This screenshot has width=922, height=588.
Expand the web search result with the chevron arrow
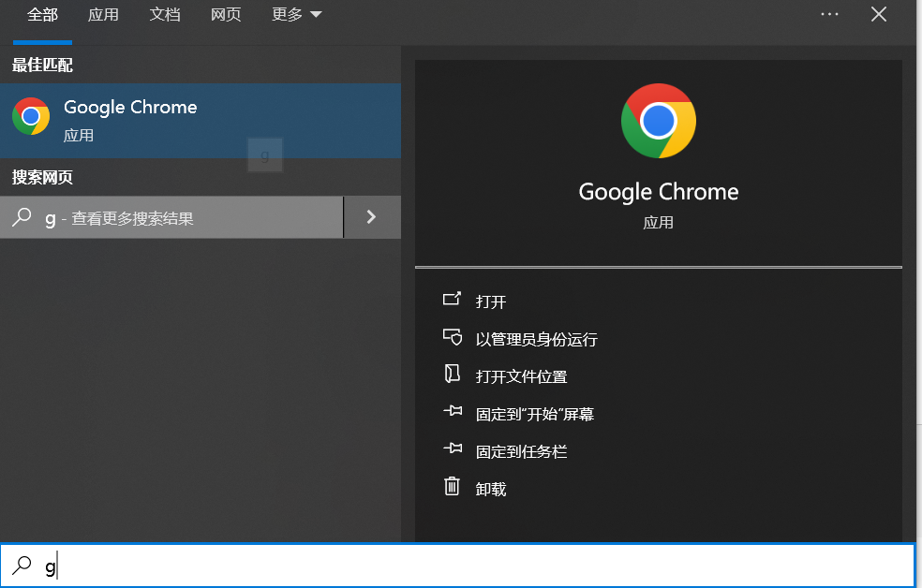click(x=371, y=215)
